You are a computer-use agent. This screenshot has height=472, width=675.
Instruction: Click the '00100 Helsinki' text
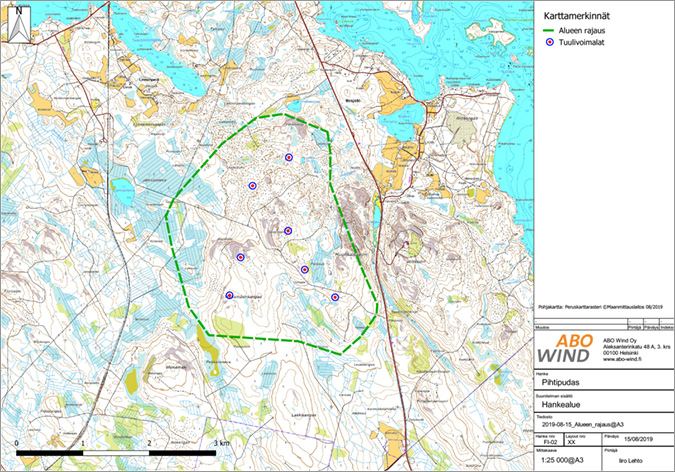pos(620,353)
